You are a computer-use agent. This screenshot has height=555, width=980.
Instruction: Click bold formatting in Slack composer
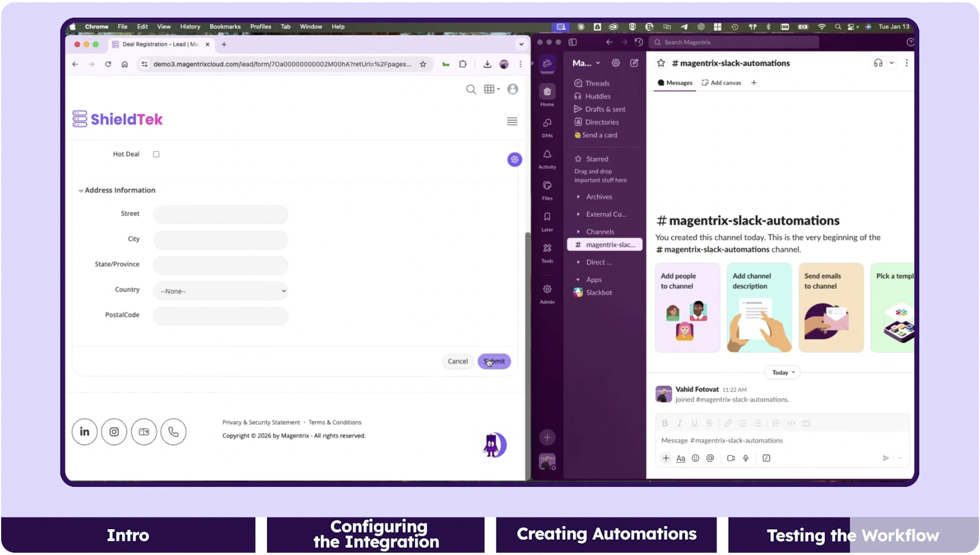coord(664,423)
